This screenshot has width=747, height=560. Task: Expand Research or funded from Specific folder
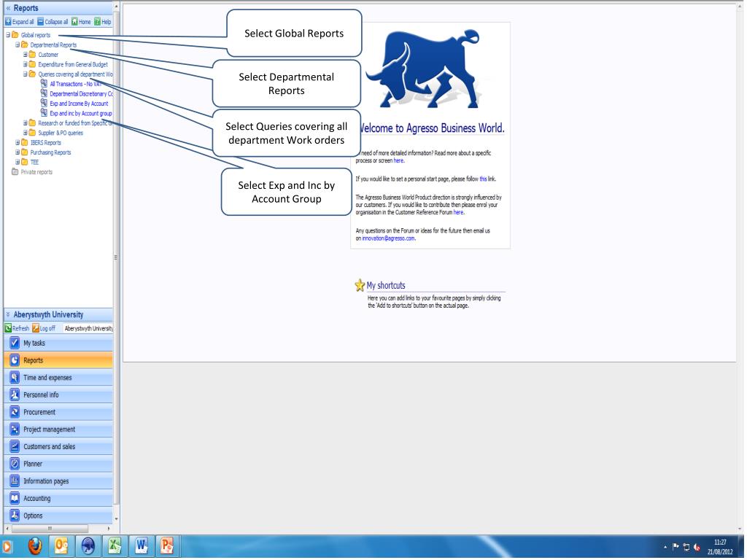pos(26,122)
